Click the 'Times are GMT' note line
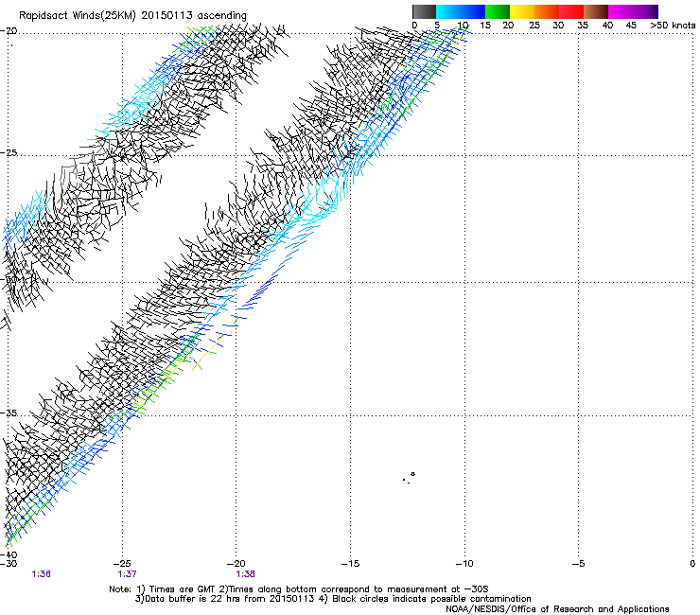This screenshot has width=700, height=615. [x=299, y=589]
